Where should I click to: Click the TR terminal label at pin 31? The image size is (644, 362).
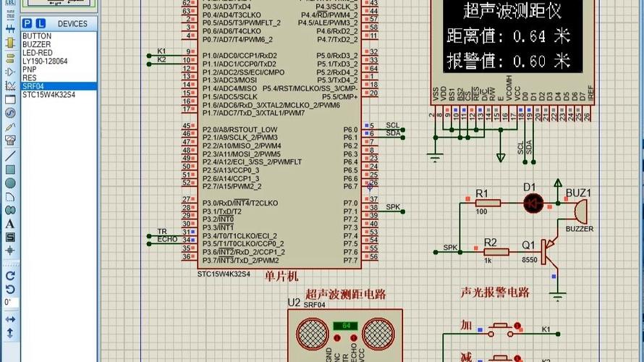162,232
